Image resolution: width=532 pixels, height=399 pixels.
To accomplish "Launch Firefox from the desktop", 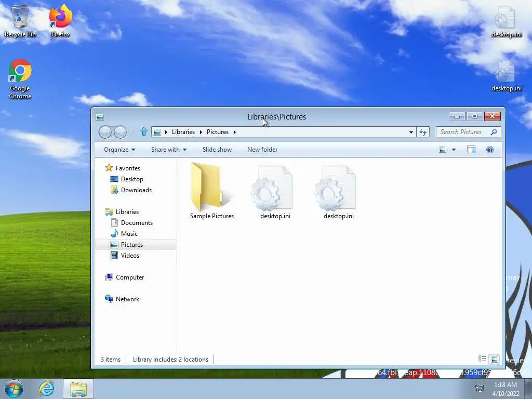I will [60, 20].
